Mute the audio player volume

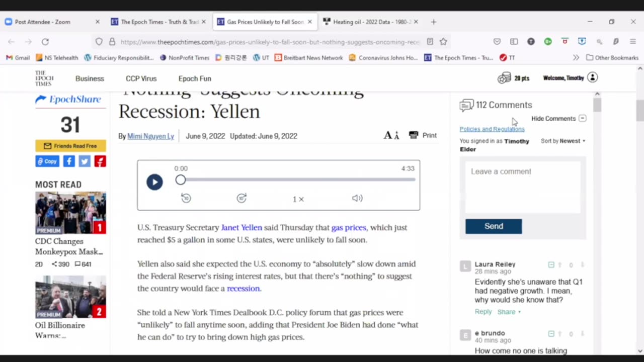pyautogui.click(x=357, y=198)
